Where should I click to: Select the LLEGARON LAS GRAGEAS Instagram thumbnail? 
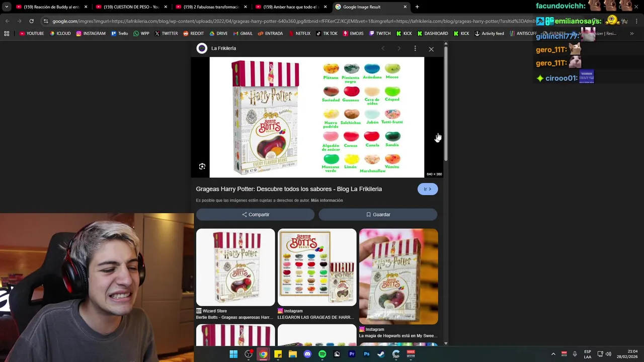317,267
